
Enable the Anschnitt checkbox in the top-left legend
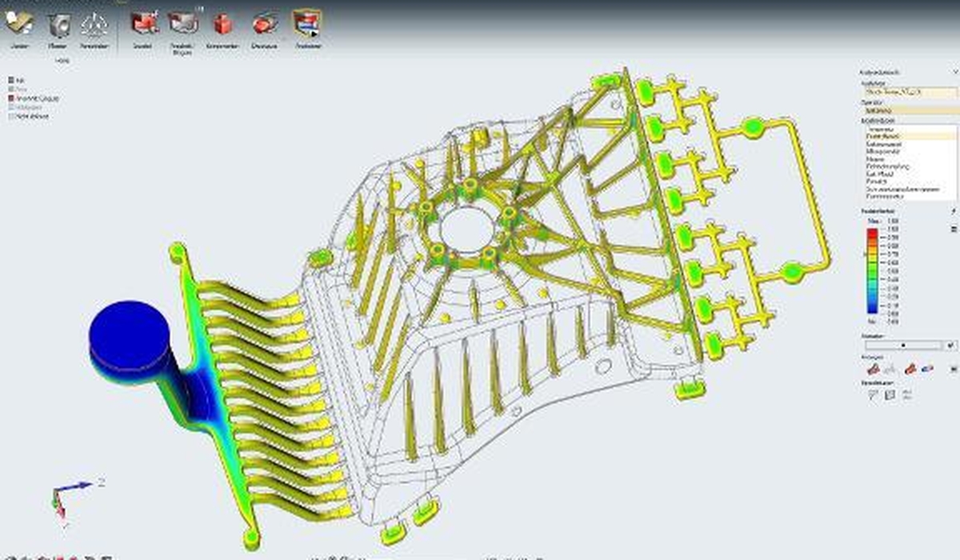pos(10,98)
